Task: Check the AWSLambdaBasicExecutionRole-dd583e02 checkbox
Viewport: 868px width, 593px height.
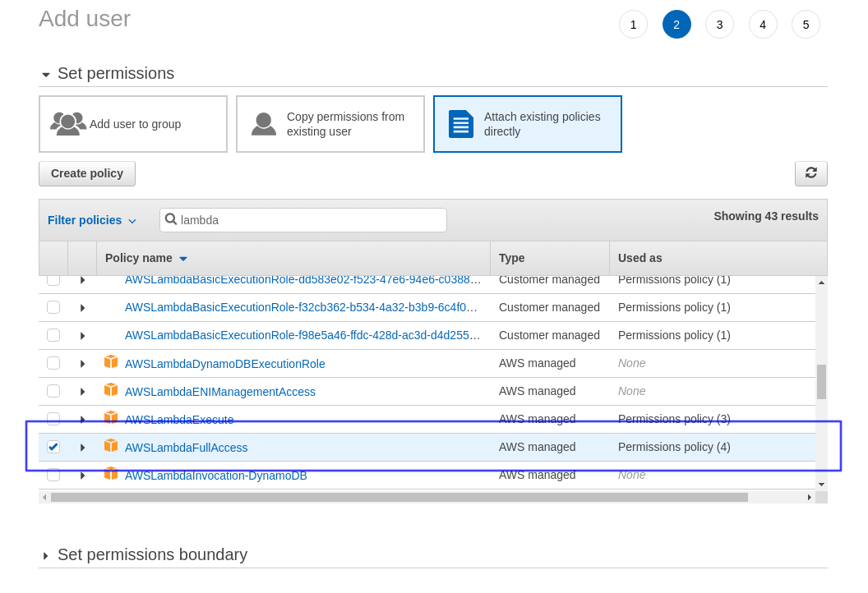Action: click(x=53, y=280)
